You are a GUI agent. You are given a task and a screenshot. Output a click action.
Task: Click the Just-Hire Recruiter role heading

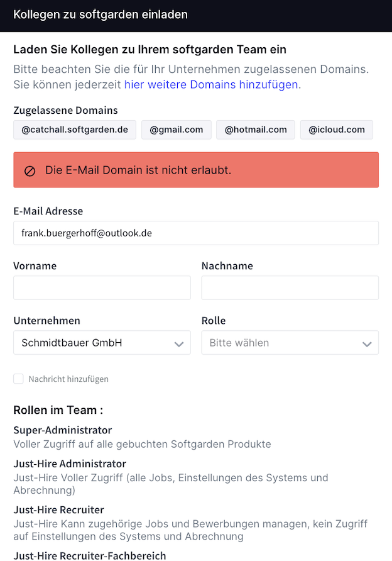58,510
